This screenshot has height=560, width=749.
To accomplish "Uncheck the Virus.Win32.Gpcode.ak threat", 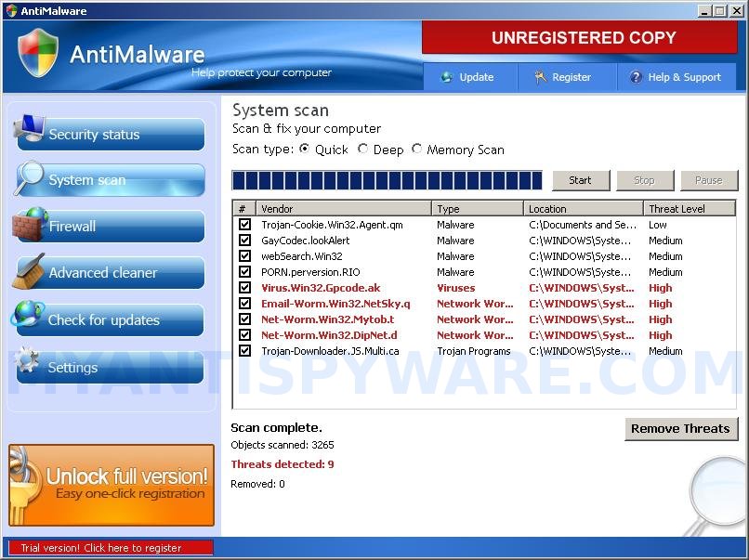I will click(245, 287).
